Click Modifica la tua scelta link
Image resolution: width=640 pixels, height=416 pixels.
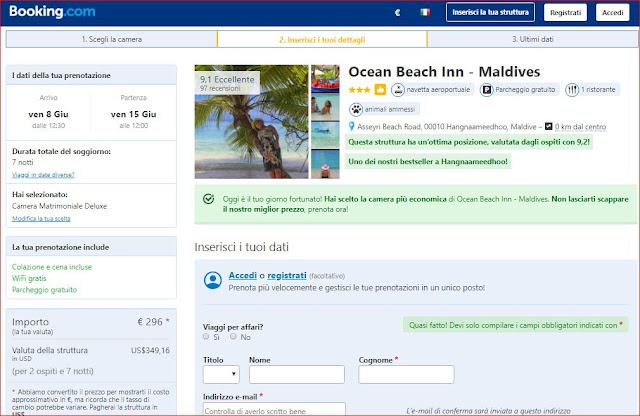click(41, 218)
